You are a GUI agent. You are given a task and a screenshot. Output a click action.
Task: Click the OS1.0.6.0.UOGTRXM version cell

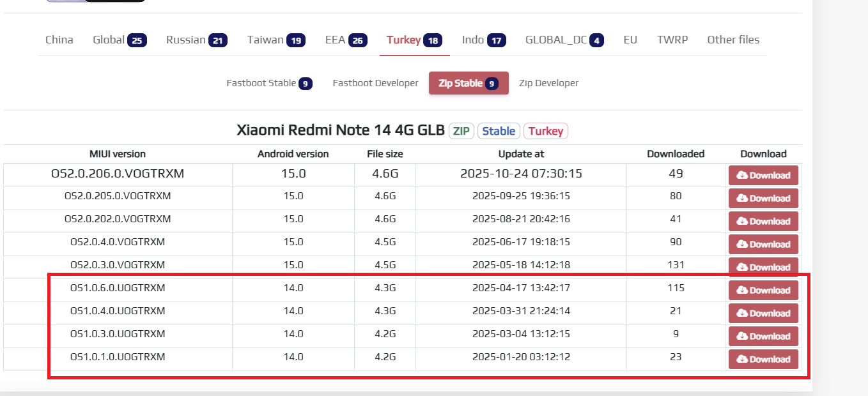pyautogui.click(x=118, y=288)
